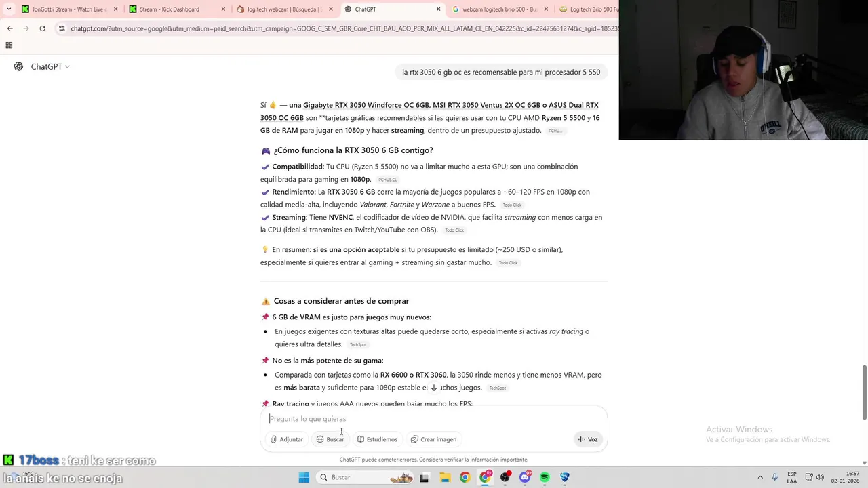Open Todo Click citation after resumen paragraph
Screen dimensions: 868x488
coord(508,263)
